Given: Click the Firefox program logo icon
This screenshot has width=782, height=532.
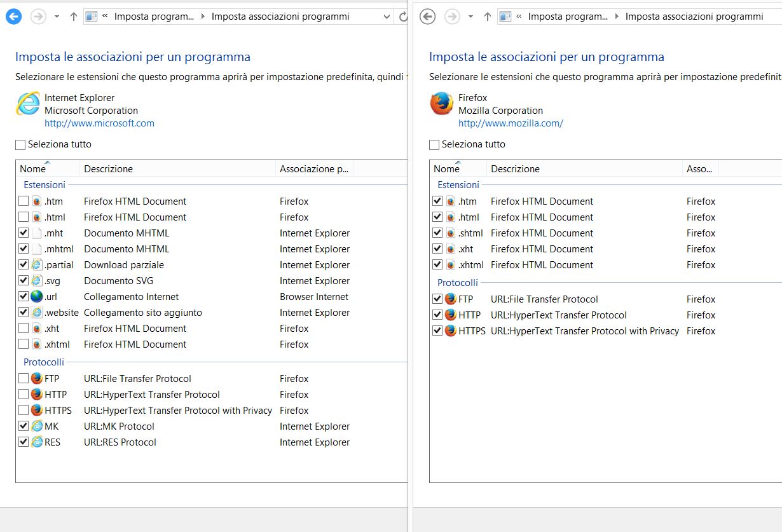Looking at the screenshot, I should (x=441, y=104).
